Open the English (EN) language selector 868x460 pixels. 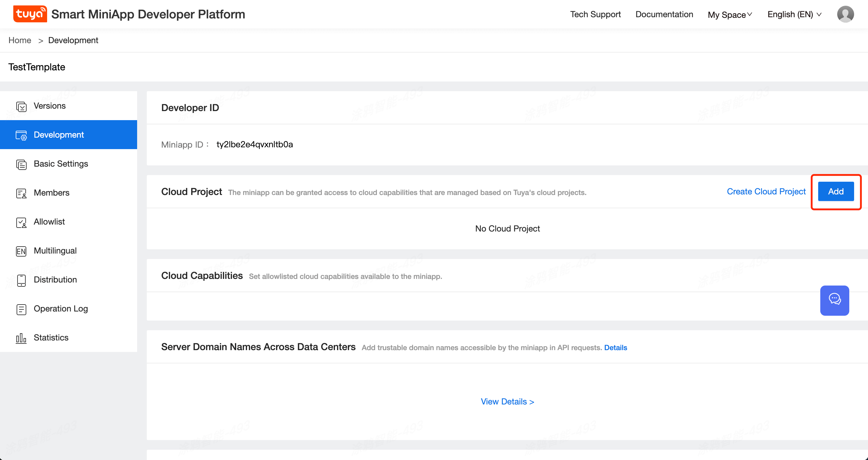[794, 14]
